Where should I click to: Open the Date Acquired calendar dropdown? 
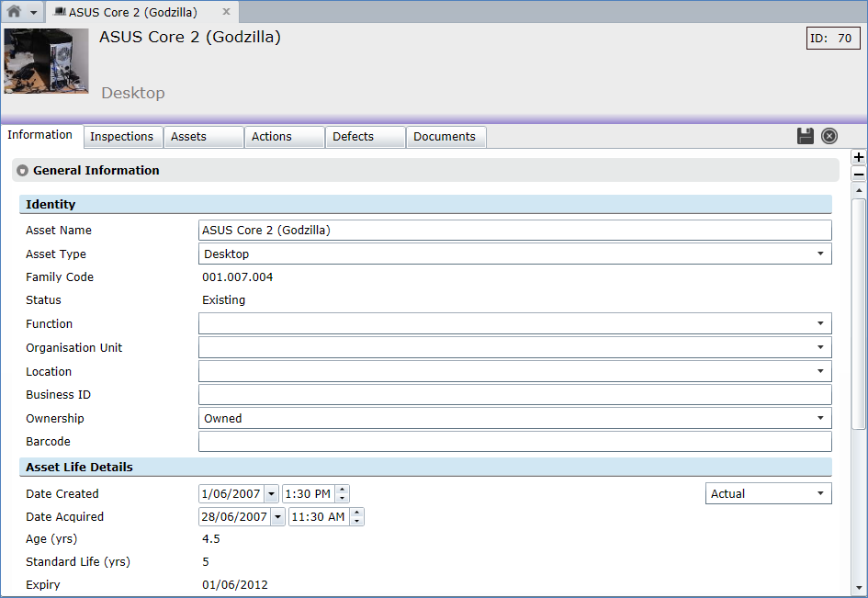tap(278, 516)
